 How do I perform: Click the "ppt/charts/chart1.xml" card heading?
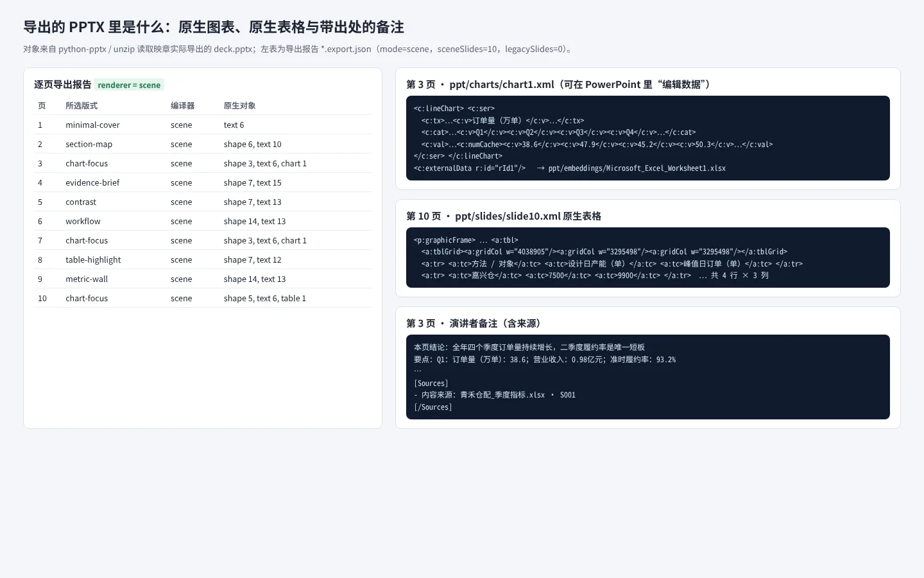click(x=558, y=84)
